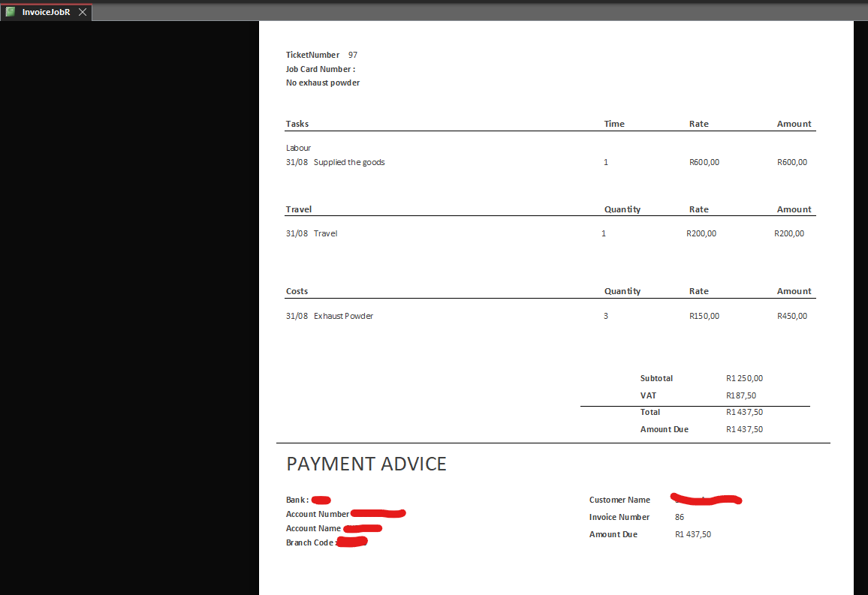The image size is (868, 595).
Task: Click the R600,00 rate for Supplied the goods
Action: (704, 162)
